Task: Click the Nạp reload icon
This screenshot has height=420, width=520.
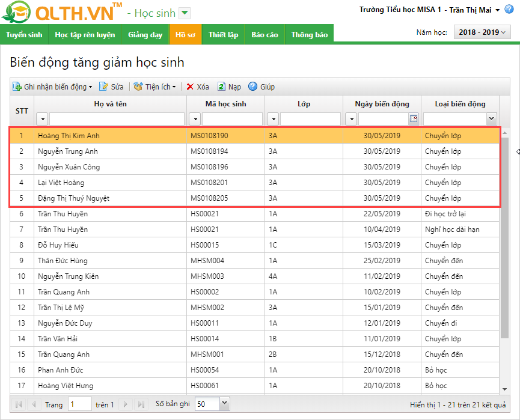Action: [x=221, y=87]
